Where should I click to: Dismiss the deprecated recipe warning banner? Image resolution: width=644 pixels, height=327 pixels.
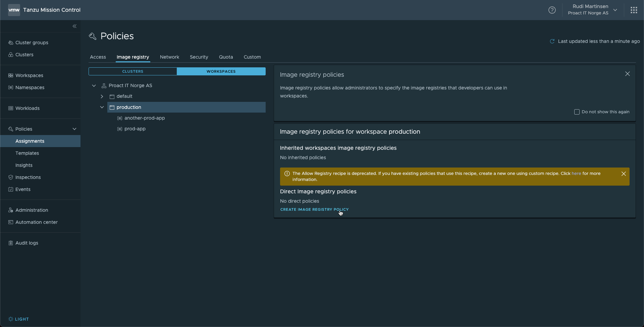[624, 174]
